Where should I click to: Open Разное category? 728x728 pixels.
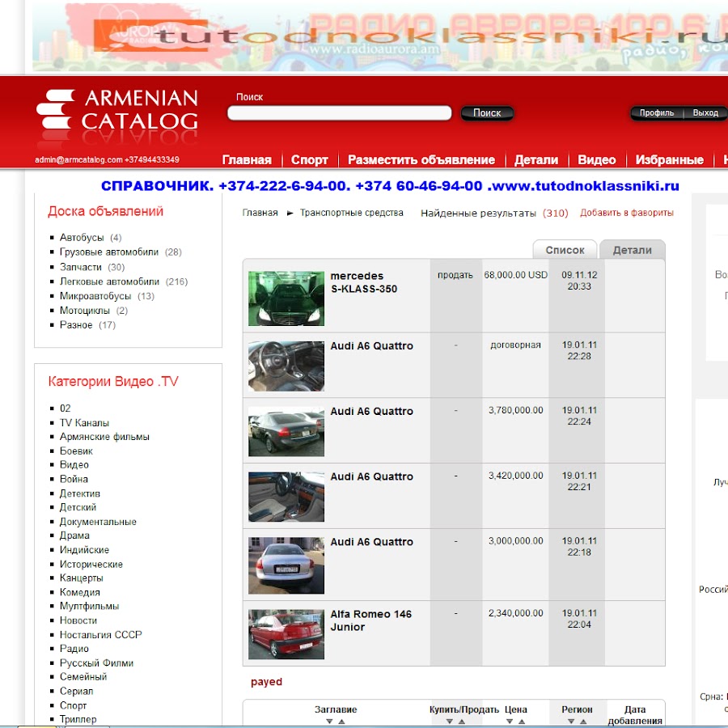(76, 324)
